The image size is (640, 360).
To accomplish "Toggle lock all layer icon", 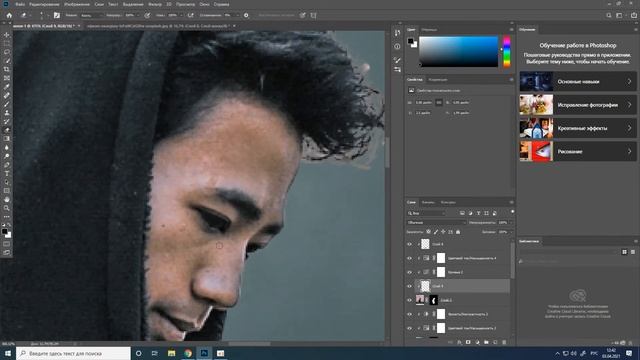I will [x=458, y=232].
